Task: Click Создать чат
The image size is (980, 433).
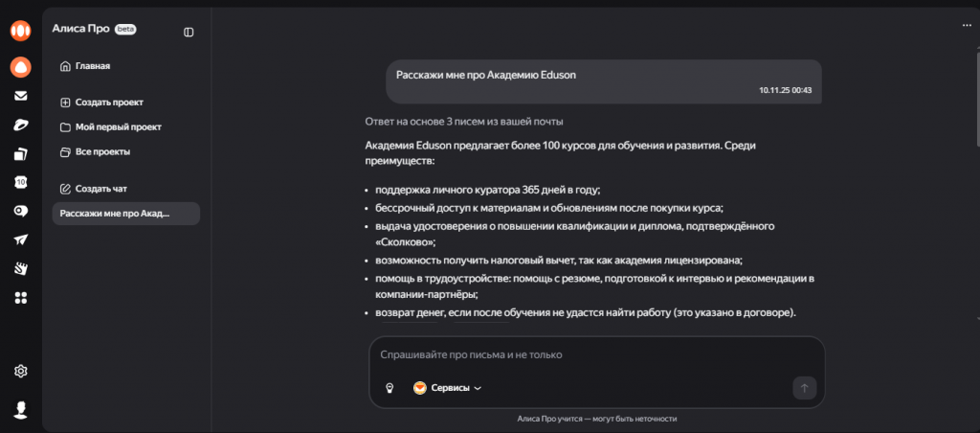Action: 100,188
